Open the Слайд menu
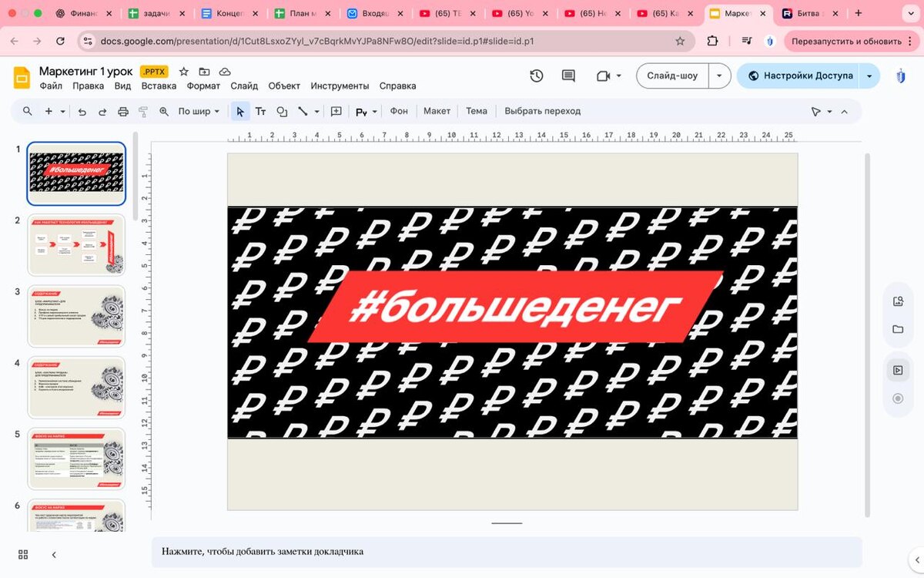This screenshot has width=924, height=578. pyautogui.click(x=244, y=86)
